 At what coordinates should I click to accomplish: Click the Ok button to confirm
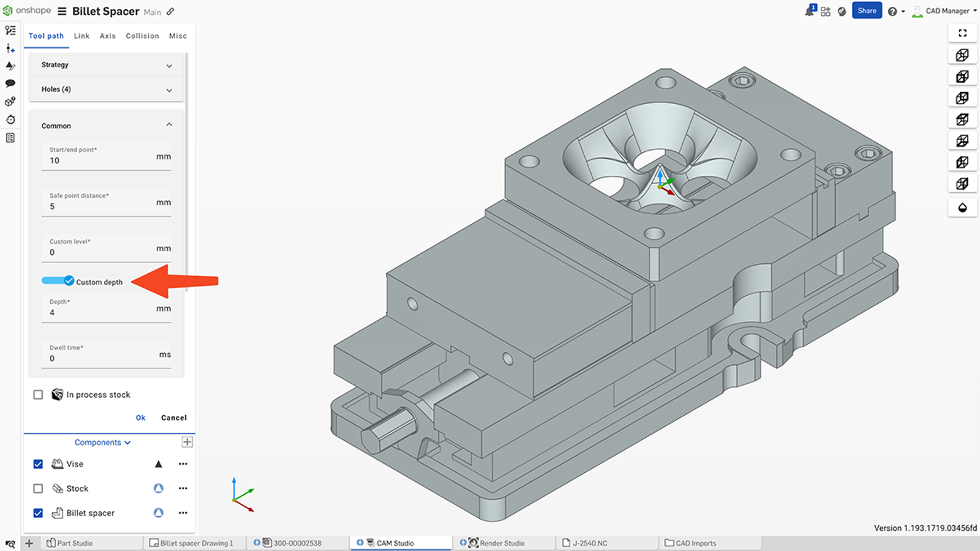click(140, 418)
